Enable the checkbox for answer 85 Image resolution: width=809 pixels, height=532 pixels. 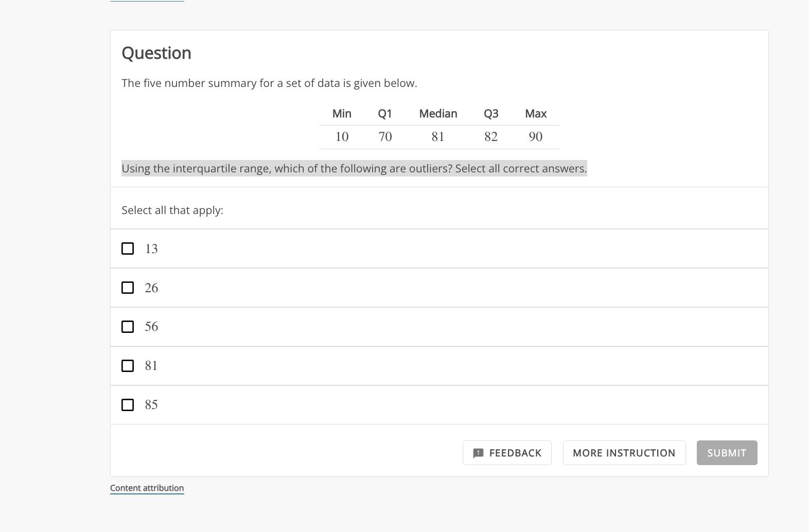coord(128,405)
